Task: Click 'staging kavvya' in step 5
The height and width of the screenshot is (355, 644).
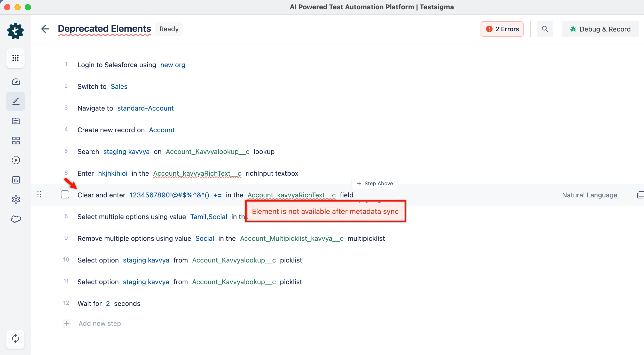Action: [x=127, y=152]
